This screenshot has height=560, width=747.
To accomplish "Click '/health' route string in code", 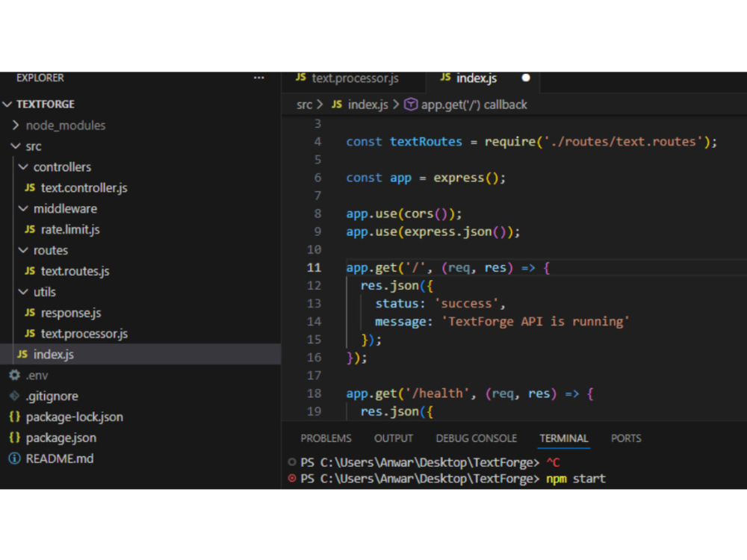I will click(437, 393).
